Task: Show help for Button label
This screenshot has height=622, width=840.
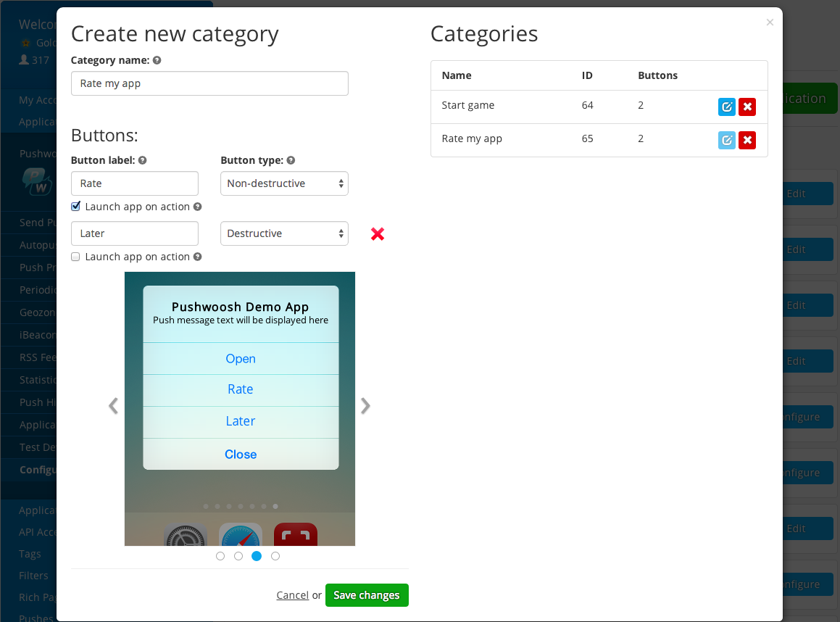Action: coord(143,160)
